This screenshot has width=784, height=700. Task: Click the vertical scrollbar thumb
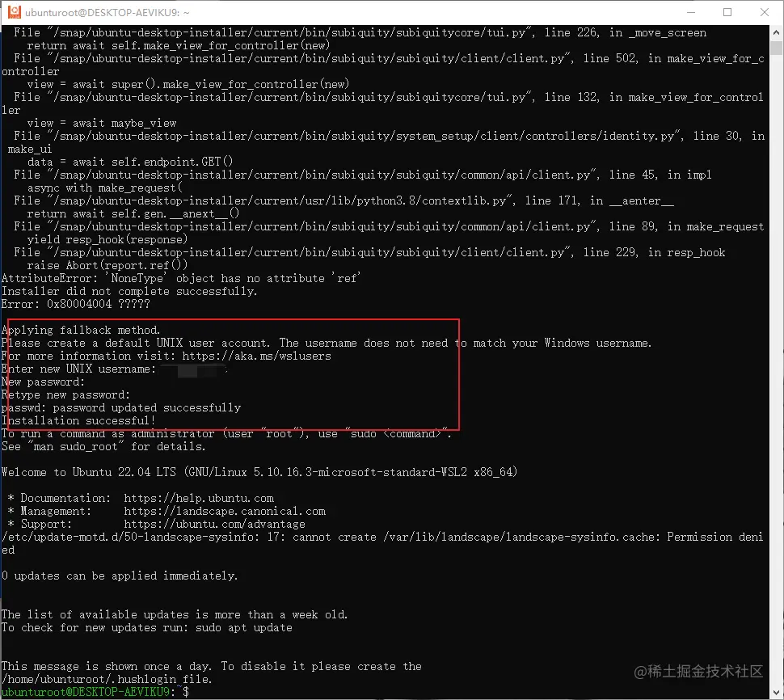coord(776,48)
